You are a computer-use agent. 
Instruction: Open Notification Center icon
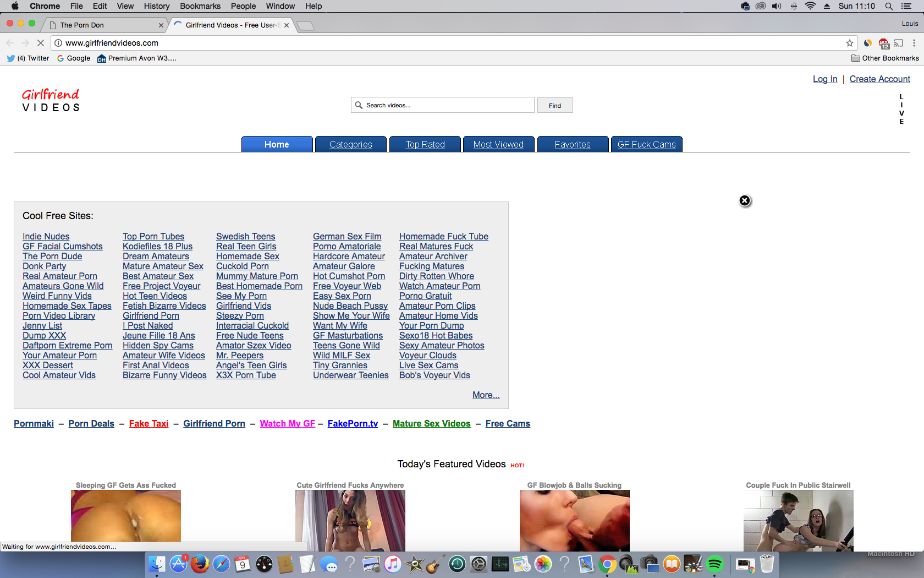(906, 6)
